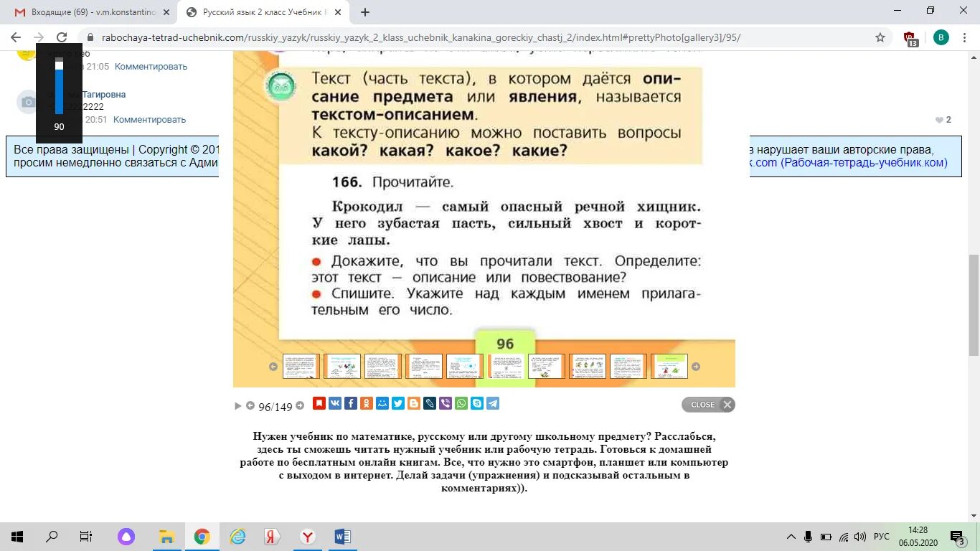Click the Комментировать link next to 20:51

tap(149, 120)
